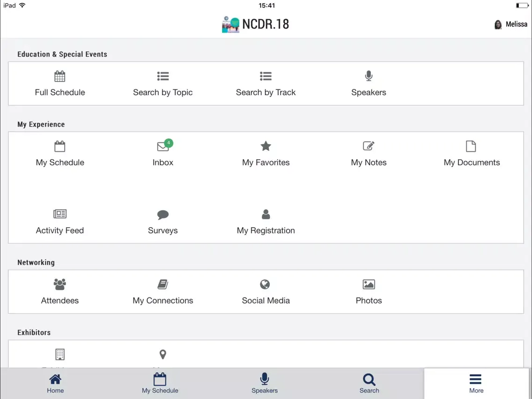Screen dimensions: 532x399
Task: Tap the My Registration label
Action: click(266, 231)
